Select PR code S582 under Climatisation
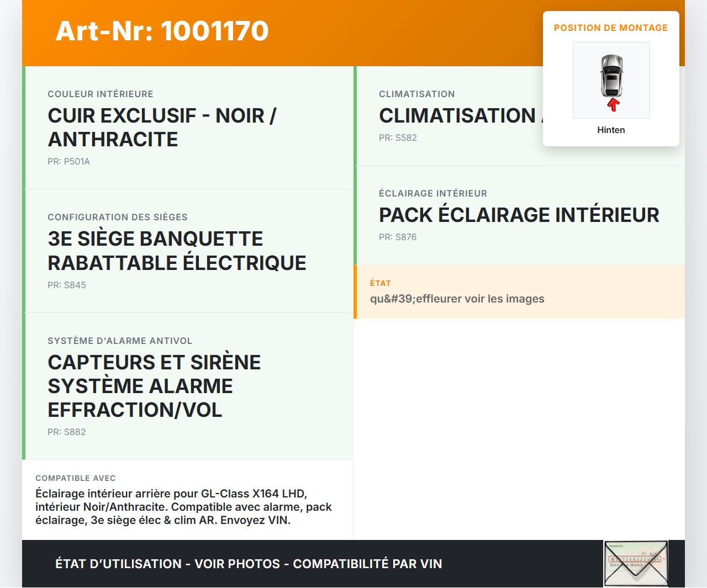 tap(398, 137)
